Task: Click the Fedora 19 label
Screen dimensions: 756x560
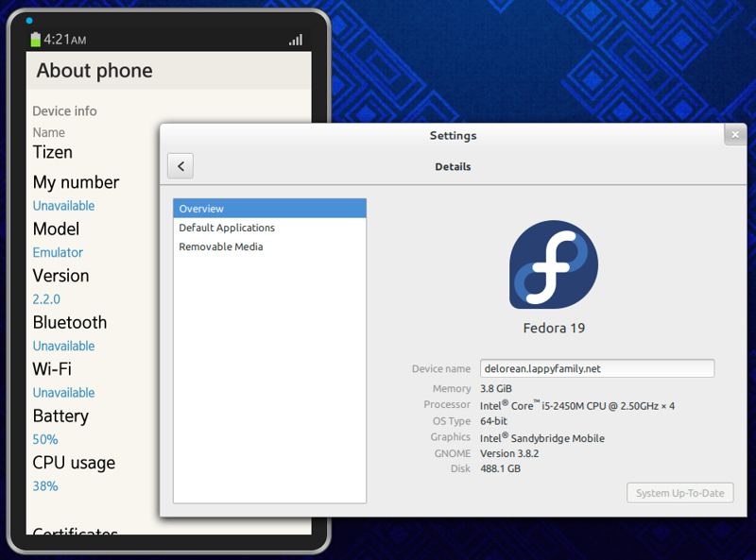Action: click(x=554, y=329)
